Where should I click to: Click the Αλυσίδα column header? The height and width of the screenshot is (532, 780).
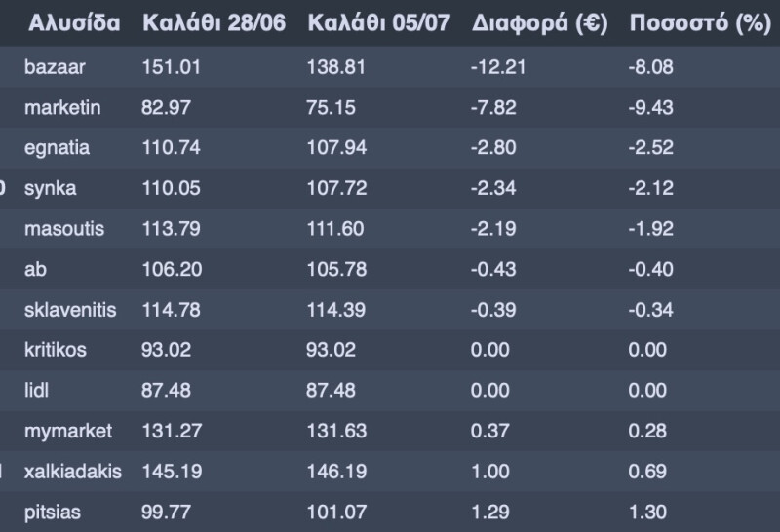(74, 23)
